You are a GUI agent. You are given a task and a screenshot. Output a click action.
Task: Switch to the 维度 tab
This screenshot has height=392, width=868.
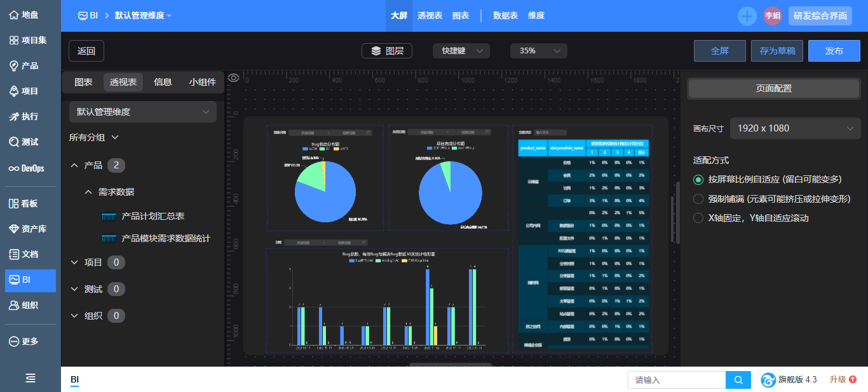tap(536, 16)
